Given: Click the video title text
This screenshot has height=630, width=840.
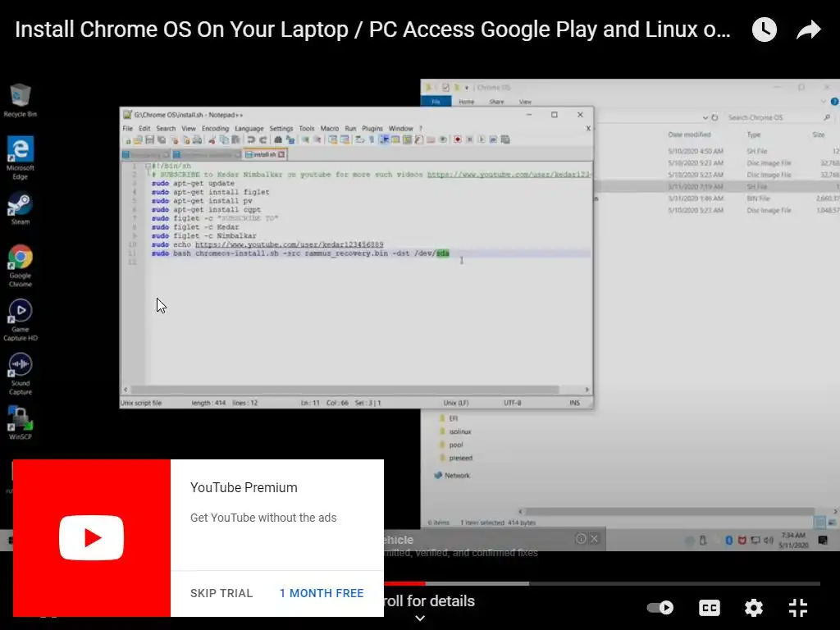Looking at the screenshot, I should tap(373, 30).
